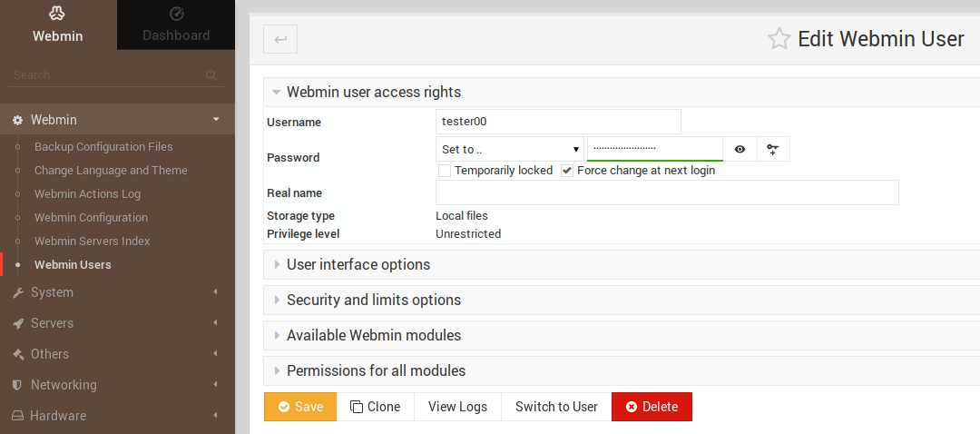This screenshot has width=980, height=434.
Task: Enable the Temporarily locked checkbox
Action: coord(445,171)
